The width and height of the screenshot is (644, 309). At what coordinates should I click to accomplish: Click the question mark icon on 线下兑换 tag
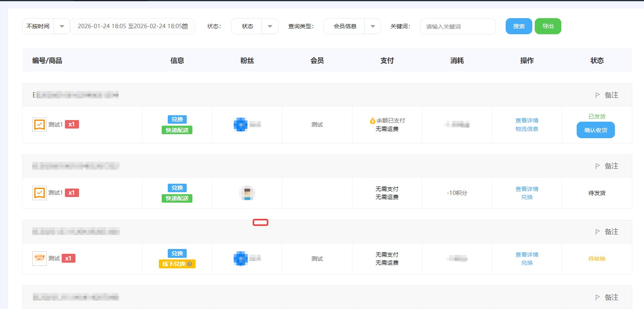(190, 264)
